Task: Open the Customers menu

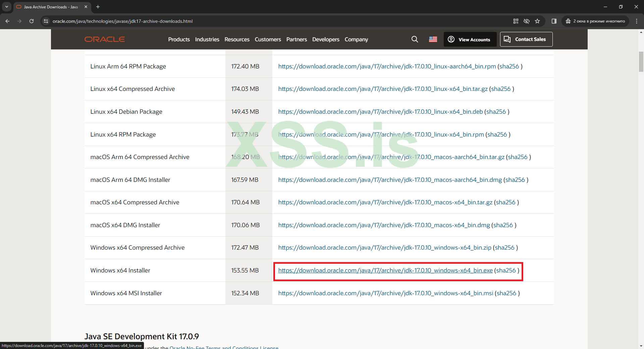Action: tap(268, 39)
